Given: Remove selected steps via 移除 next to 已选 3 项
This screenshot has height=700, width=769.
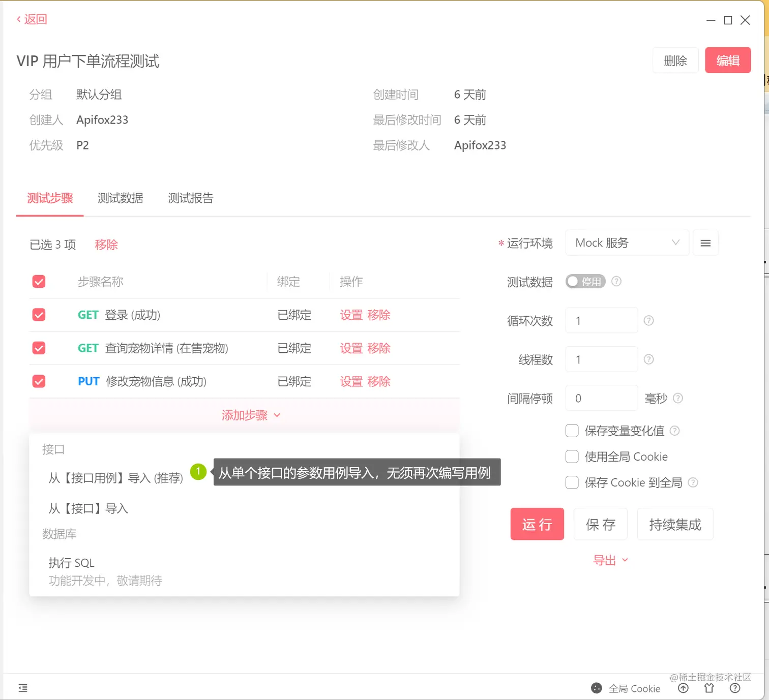Looking at the screenshot, I should pyautogui.click(x=106, y=245).
